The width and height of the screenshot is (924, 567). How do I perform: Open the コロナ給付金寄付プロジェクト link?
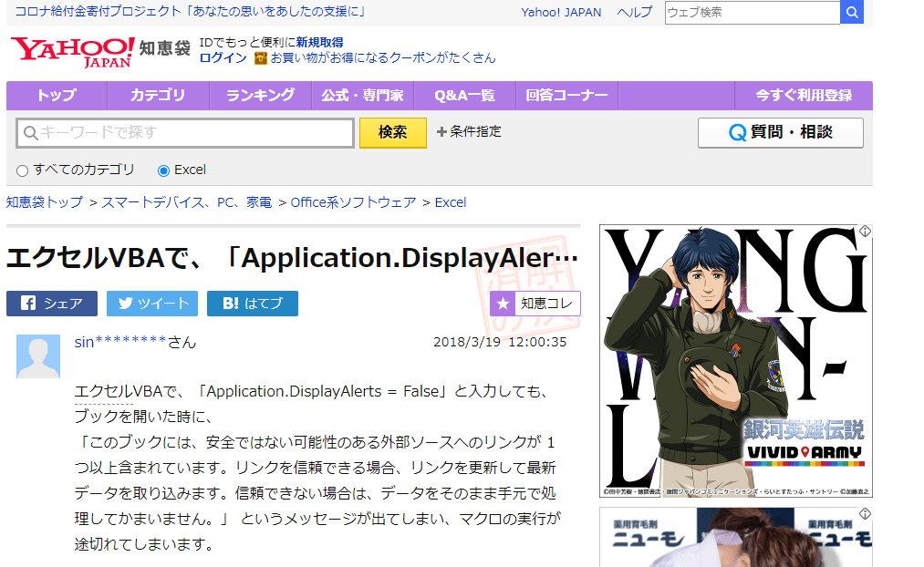pyautogui.click(x=191, y=11)
